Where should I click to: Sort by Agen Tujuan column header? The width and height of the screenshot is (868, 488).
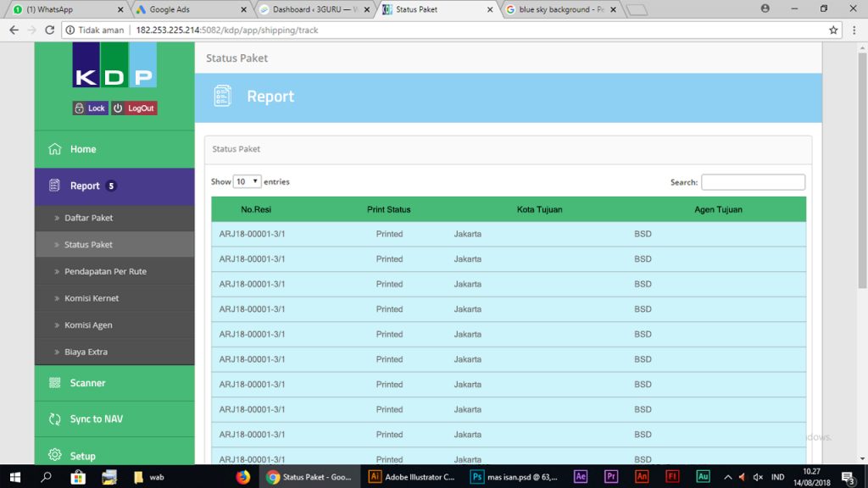point(718,210)
